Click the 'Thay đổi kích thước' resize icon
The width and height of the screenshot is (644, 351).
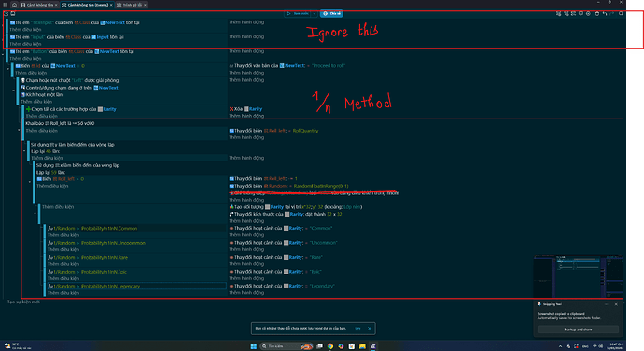(231, 214)
